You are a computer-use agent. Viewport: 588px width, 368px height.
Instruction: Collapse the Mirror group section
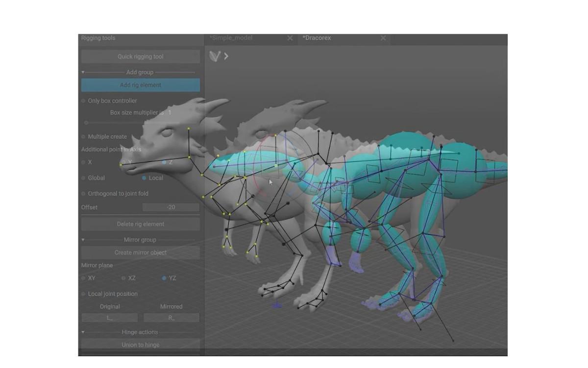click(83, 240)
